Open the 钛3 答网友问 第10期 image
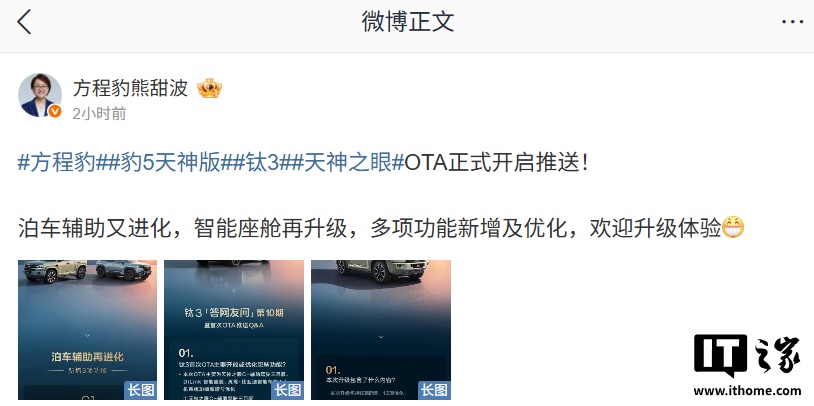The image size is (814, 406). (x=234, y=330)
